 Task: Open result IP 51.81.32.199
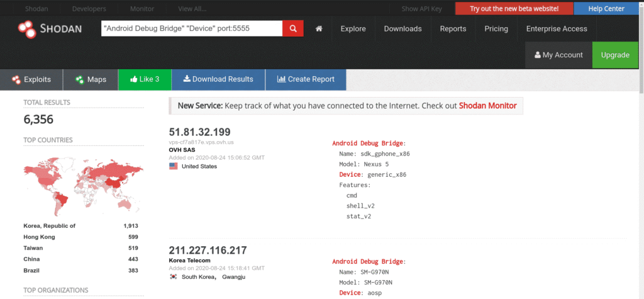click(199, 132)
